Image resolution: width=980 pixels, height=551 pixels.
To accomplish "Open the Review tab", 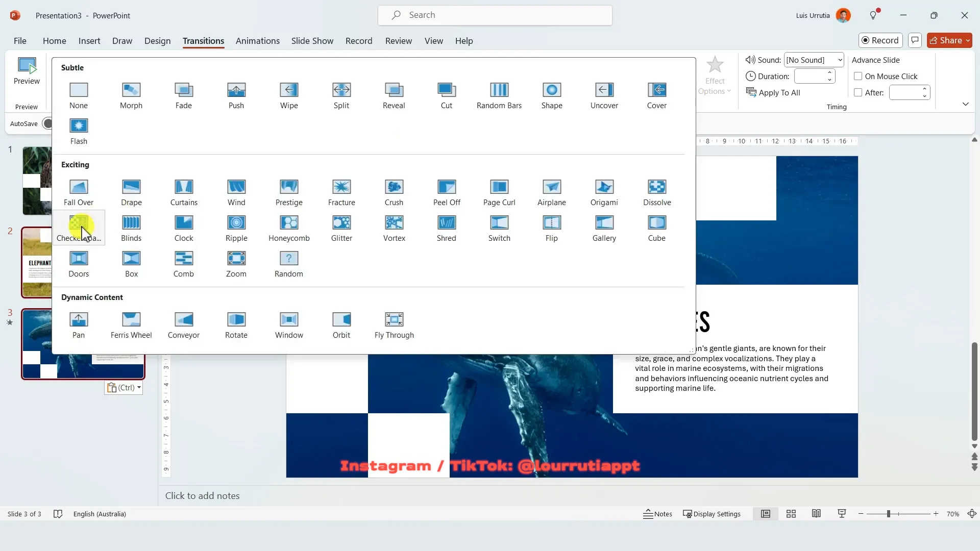I will coord(399,41).
